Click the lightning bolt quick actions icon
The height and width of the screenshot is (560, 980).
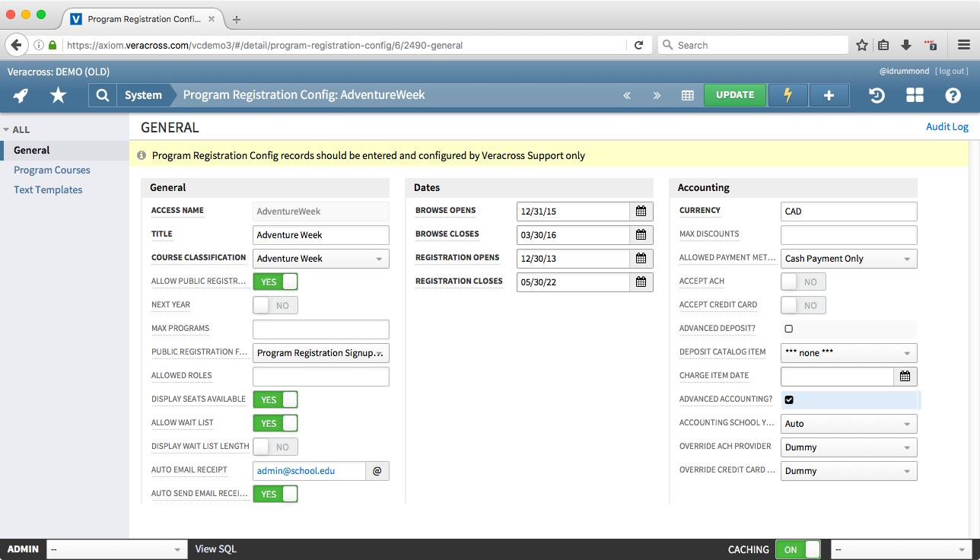pos(787,95)
